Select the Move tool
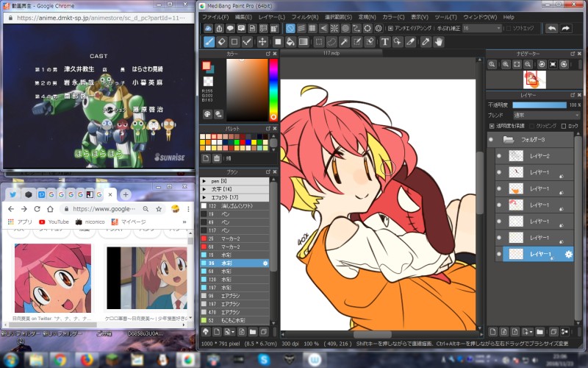The width and height of the screenshot is (588, 368). 262,42
